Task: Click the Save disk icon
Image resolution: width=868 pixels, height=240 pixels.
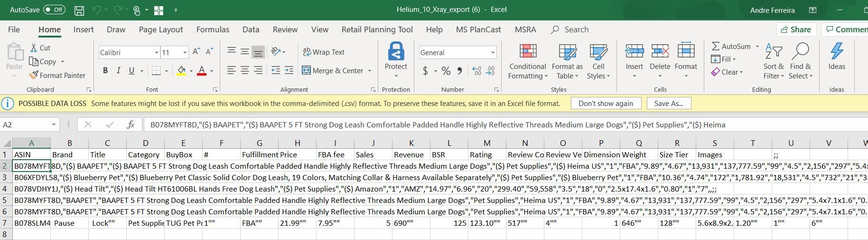Action: [79, 10]
